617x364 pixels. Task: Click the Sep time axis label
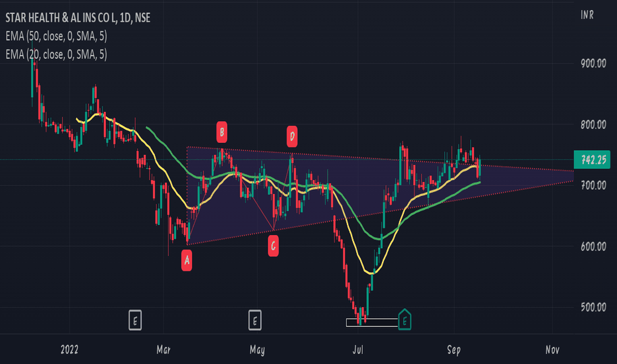coord(453,350)
